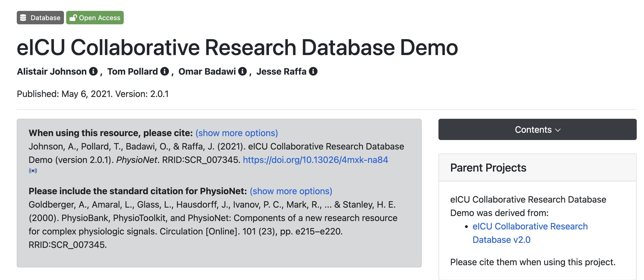Screen dimensions: 644x280
Task: Open the info icon beside Jesse Raffa
Action: (x=313, y=72)
